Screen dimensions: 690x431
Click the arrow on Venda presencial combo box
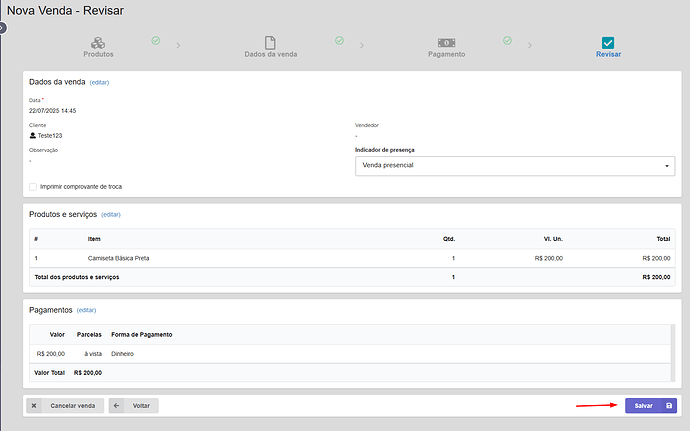[666, 165]
